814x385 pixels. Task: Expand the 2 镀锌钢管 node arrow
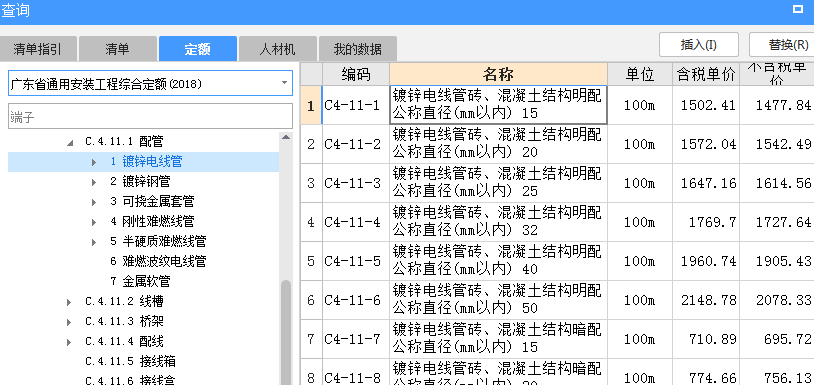[x=94, y=182]
